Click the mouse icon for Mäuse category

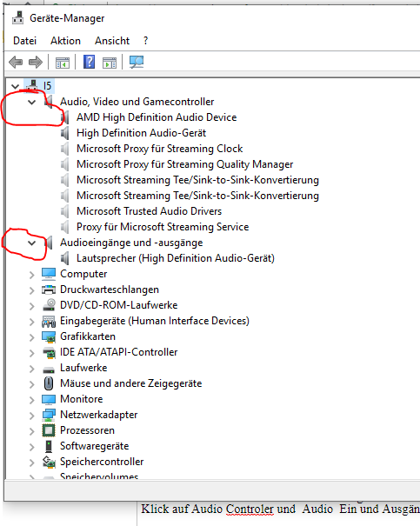49,383
